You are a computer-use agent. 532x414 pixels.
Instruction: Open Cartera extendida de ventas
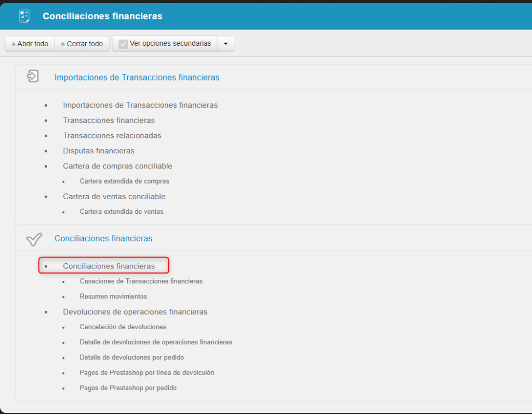(x=122, y=212)
